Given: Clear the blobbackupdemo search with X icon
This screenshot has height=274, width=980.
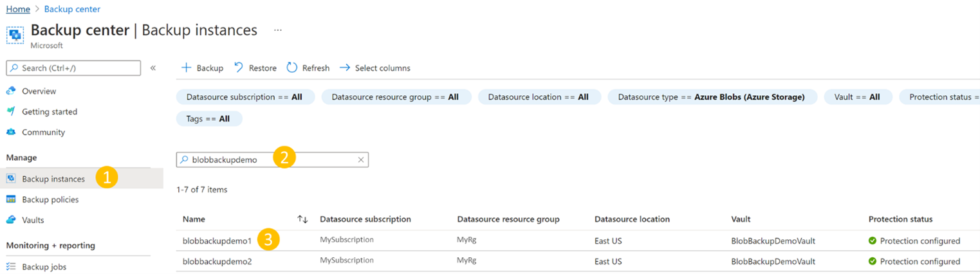Looking at the screenshot, I should tap(360, 160).
